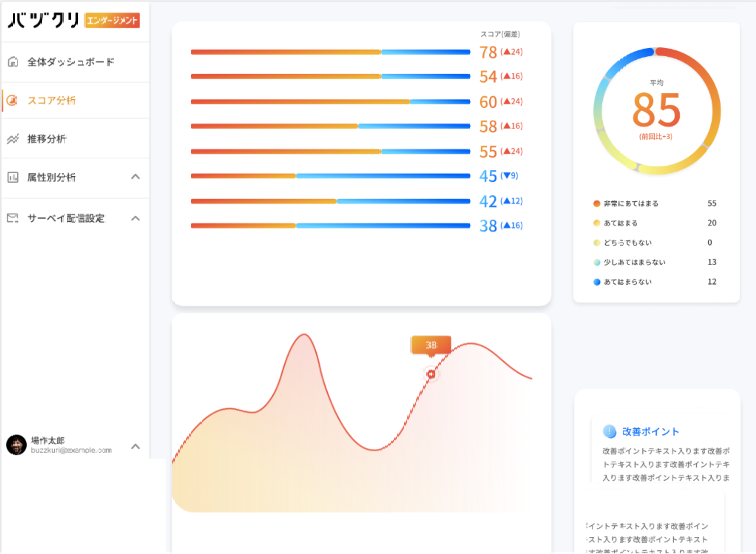Click the blue 改善ポイント icon
The image size is (756, 554).
pos(610,432)
